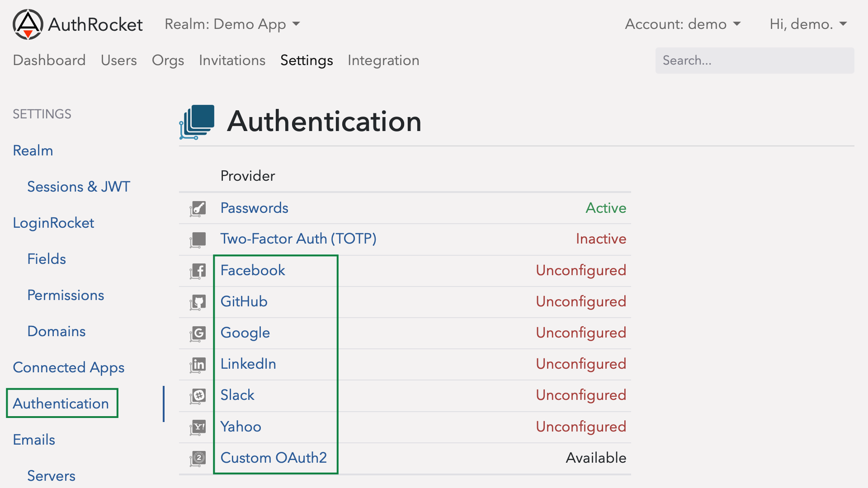This screenshot has width=868, height=488.
Task: Click the GitHub authentication provider icon
Action: (x=198, y=301)
